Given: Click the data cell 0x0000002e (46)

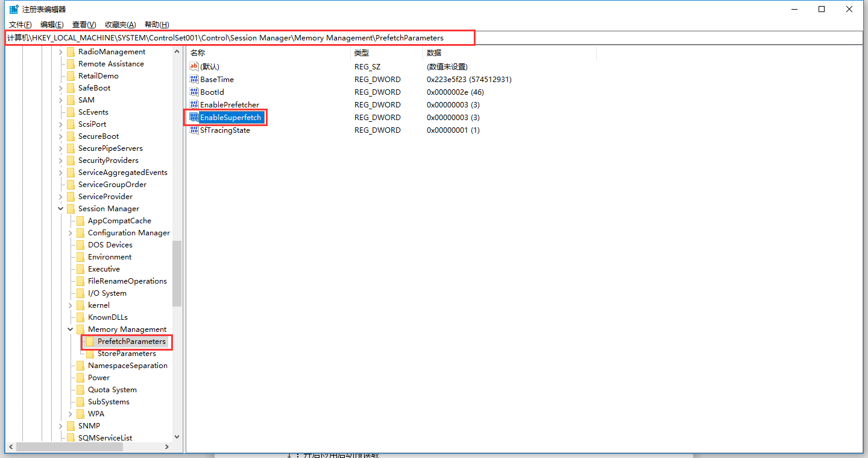Looking at the screenshot, I should 455,92.
